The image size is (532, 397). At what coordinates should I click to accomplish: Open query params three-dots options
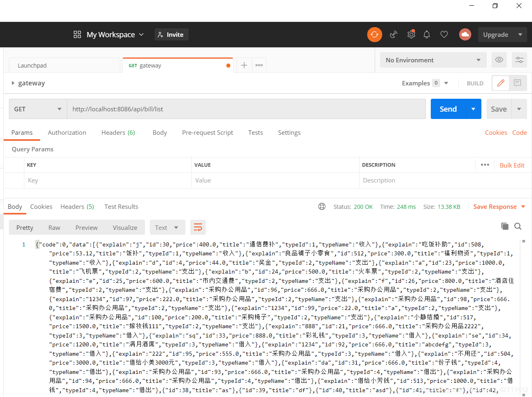coord(485,165)
